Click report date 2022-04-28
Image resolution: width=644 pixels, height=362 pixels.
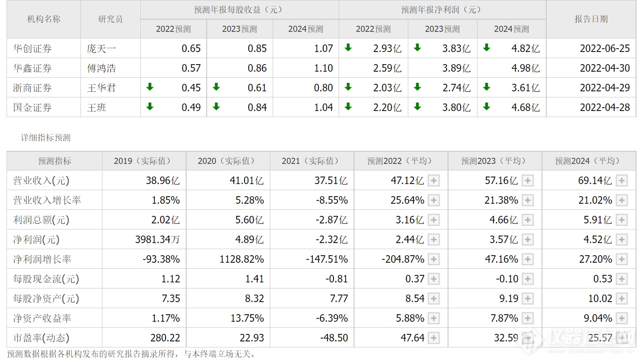click(605, 107)
